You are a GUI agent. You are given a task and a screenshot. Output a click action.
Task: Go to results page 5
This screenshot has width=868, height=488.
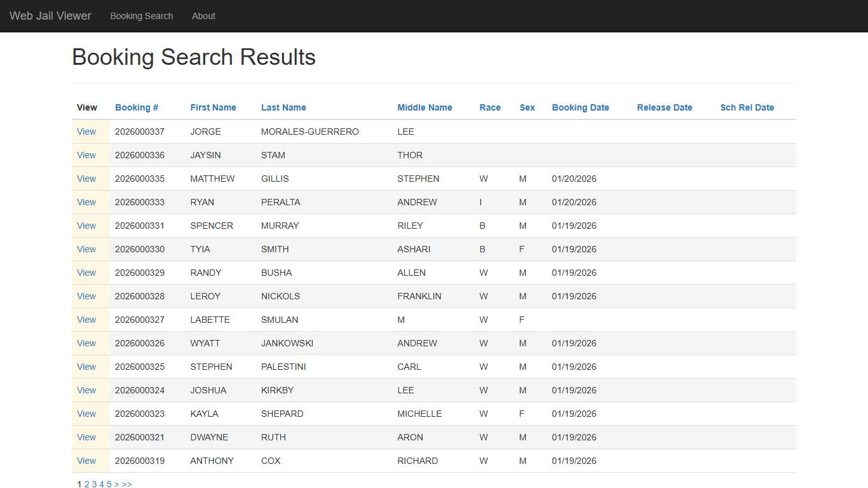click(109, 484)
